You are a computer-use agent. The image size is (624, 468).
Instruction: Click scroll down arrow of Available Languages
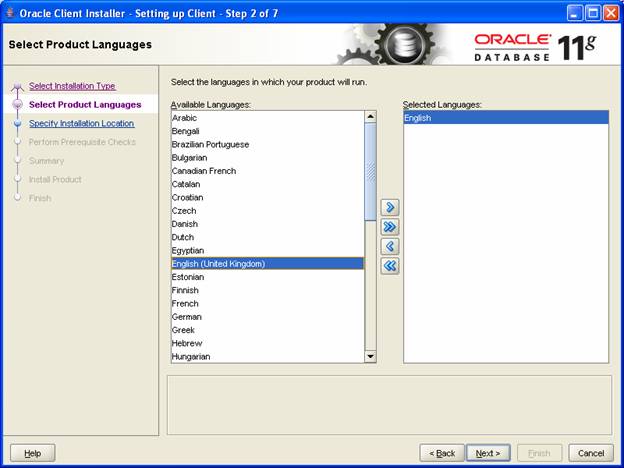point(370,356)
